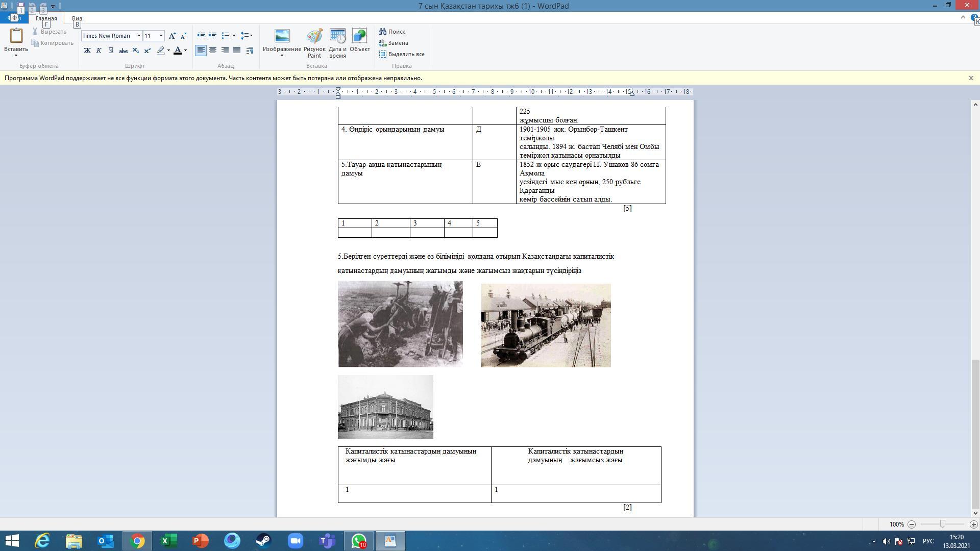Expand the Times New Roman font dropdown

(139, 36)
